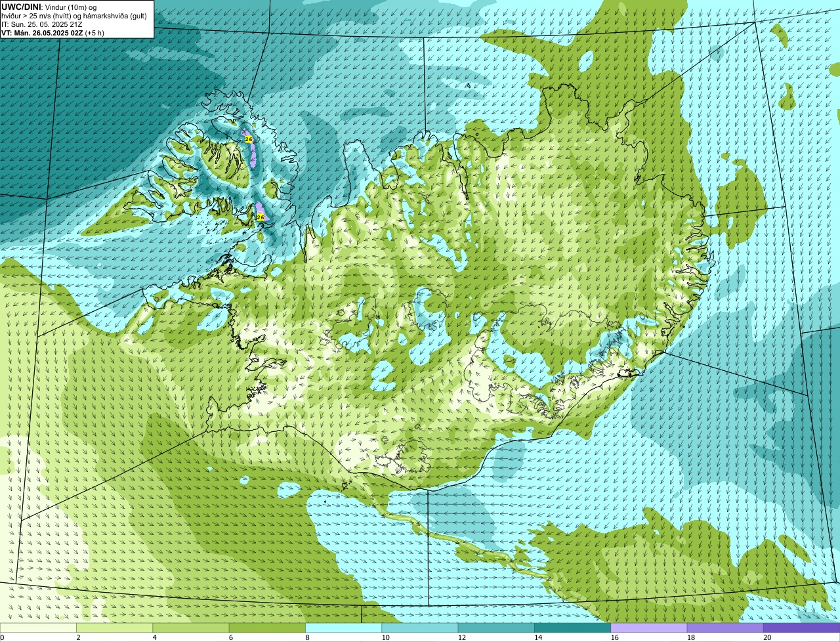Image resolution: width=840 pixels, height=642 pixels.
Task: Click the 8–10 m/s light cyan legend segment
Action: [x=344, y=628]
